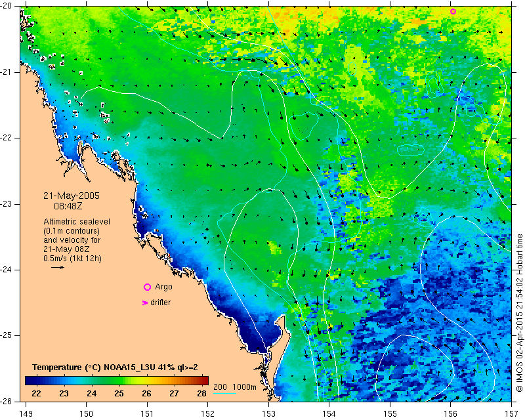Click the '21-May 08Z' text line

[x=66, y=249]
